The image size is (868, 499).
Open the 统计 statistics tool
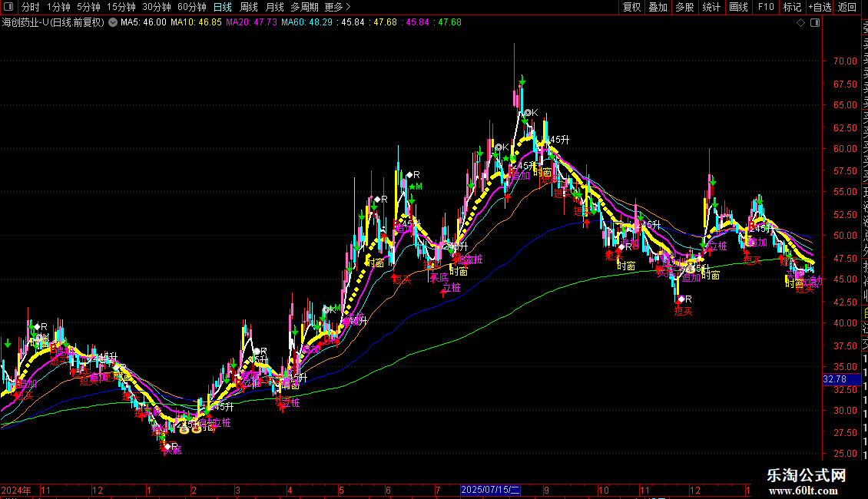pos(711,7)
